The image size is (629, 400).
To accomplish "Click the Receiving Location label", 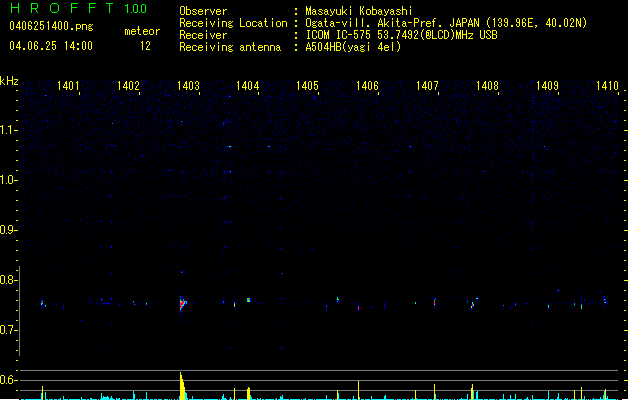I will coord(233,23).
